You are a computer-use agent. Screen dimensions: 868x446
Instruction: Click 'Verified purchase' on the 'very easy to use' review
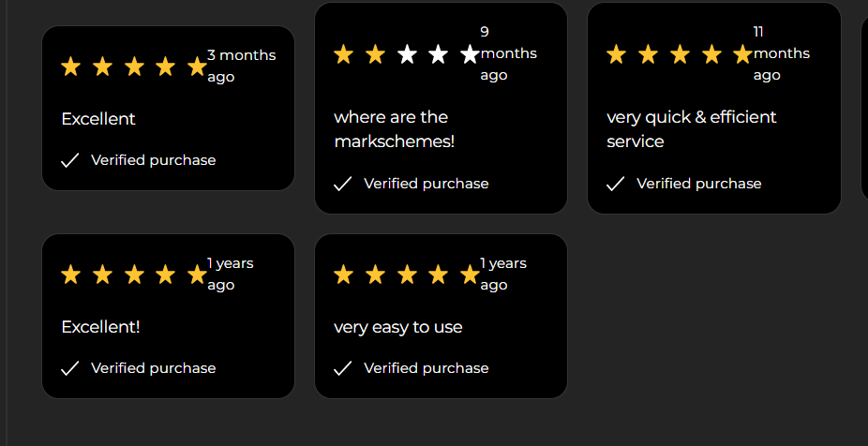point(426,368)
